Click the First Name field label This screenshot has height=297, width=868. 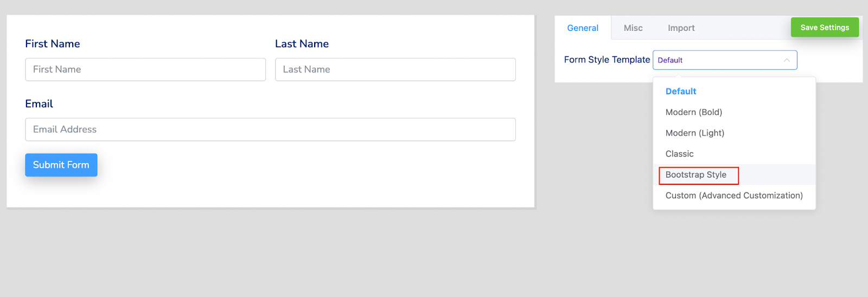tap(53, 44)
